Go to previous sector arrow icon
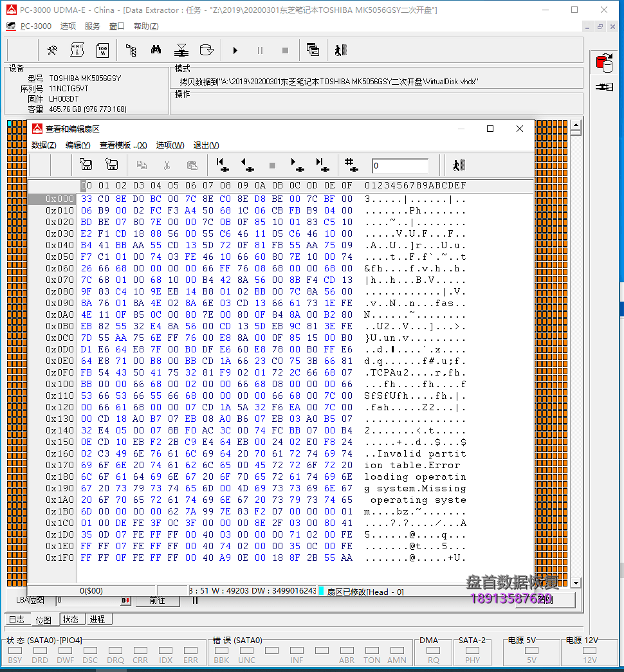 click(248, 165)
